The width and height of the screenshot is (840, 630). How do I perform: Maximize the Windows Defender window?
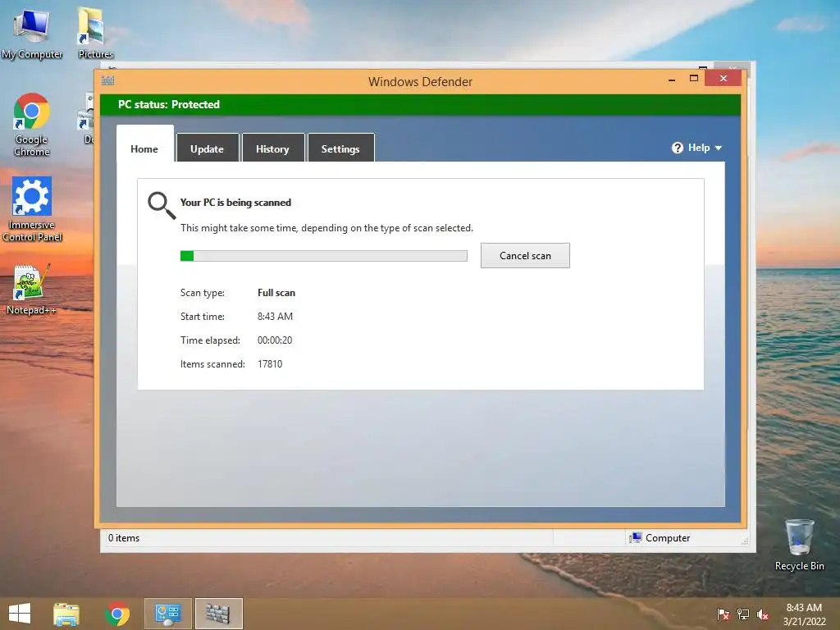[694, 78]
